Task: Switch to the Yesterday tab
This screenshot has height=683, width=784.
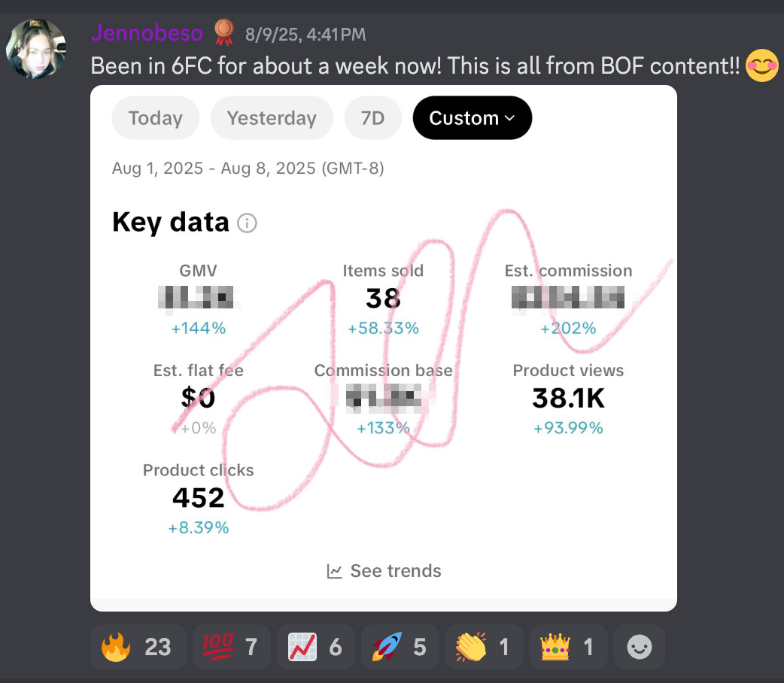Action: 272,118
